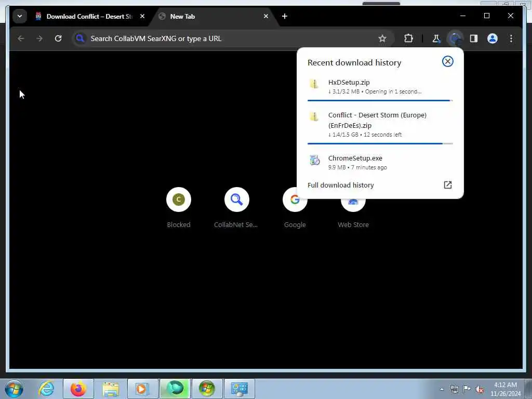Show hidden tray icons arrow
The image size is (532, 399).
[x=442, y=389]
